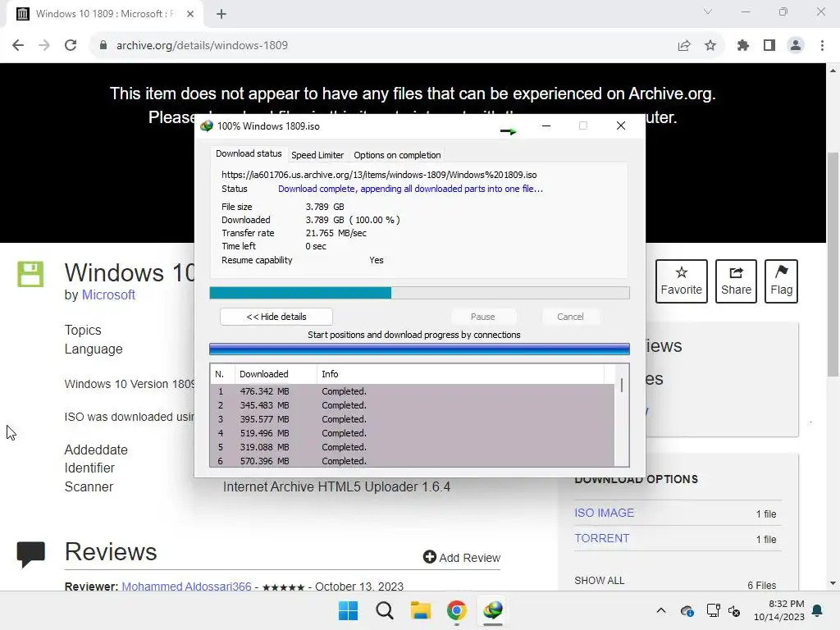Open the Windows Start menu

[348, 610]
